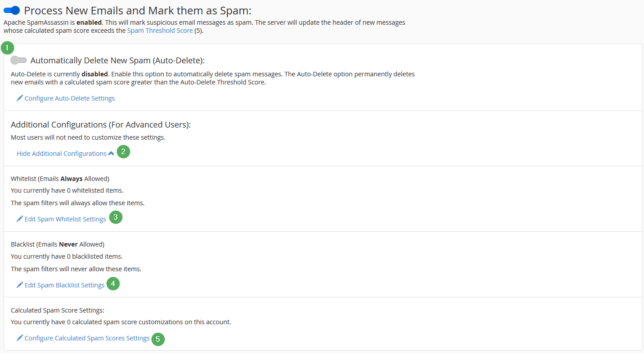644x353 pixels.
Task: Open Edit Spam Blacklist Settings
Action: coord(65,285)
